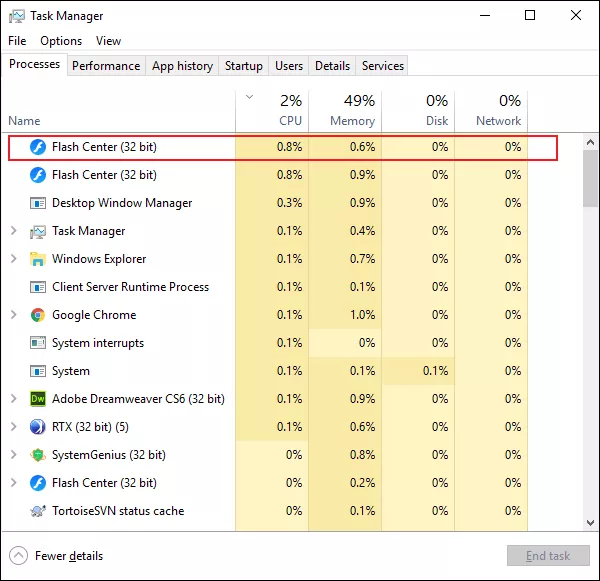Switch to the Services tab

coord(383,66)
